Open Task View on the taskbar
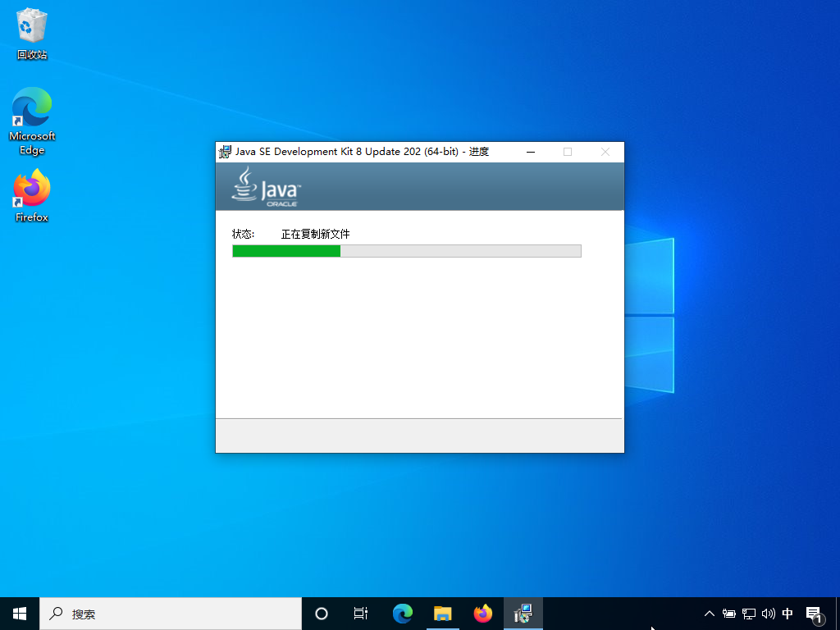This screenshot has height=630, width=840. coord(361,614)
